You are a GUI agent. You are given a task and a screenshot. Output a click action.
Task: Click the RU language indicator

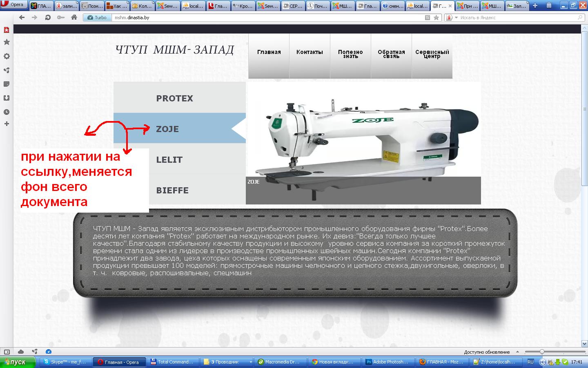coord(530,362)
